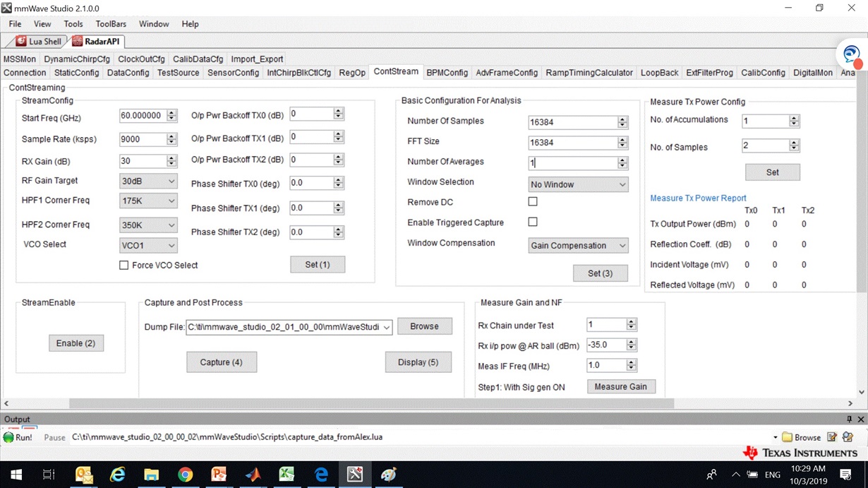Open PowerPoint from the taskbar
Screen dimensions: 868x488
tap(219, 475)
